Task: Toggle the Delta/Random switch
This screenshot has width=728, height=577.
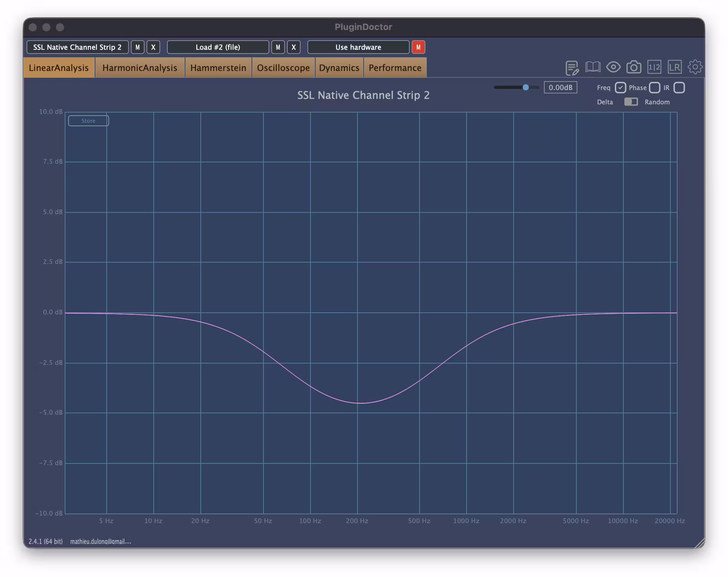Action: (631, 102)
